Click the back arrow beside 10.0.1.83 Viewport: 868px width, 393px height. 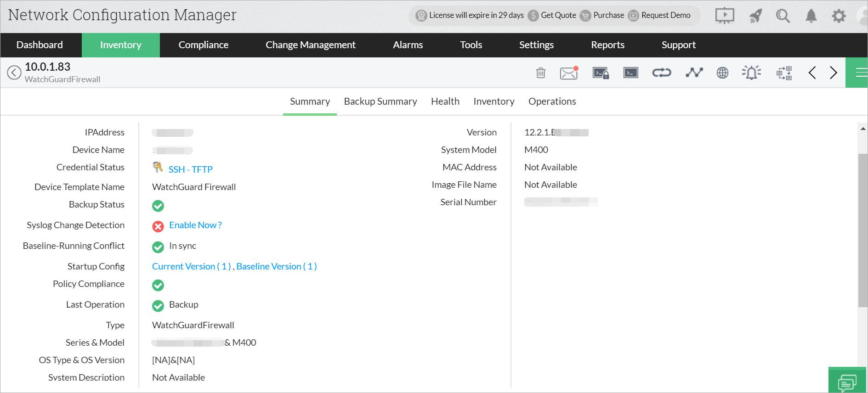coord(14,73)
